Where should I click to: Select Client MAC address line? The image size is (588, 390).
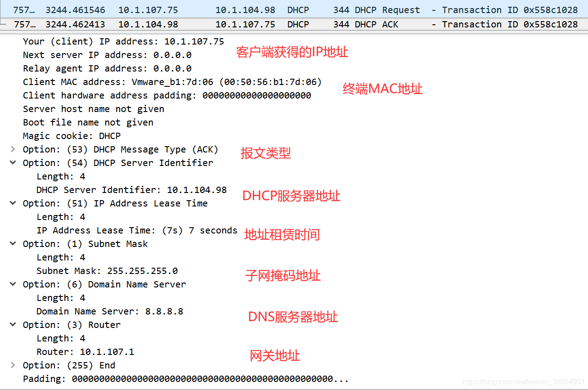(x=172, y=82)
